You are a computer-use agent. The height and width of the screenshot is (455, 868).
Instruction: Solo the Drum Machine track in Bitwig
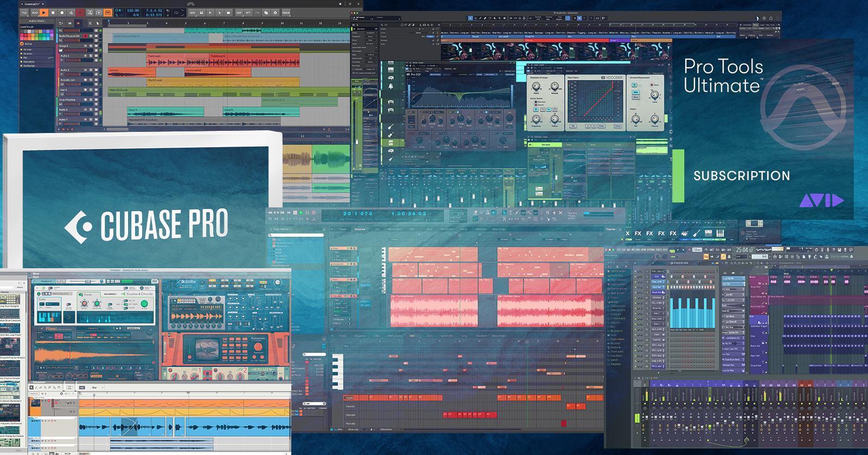tap(91, 99)
